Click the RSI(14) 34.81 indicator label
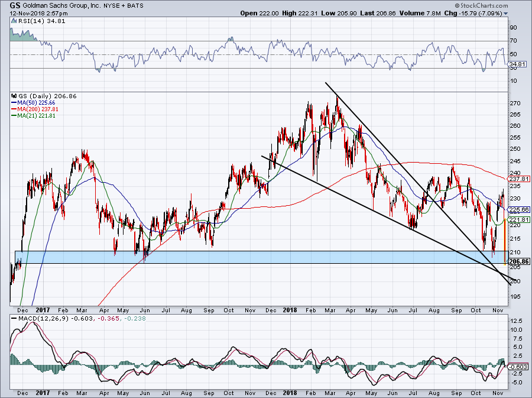 pos(41,21)
